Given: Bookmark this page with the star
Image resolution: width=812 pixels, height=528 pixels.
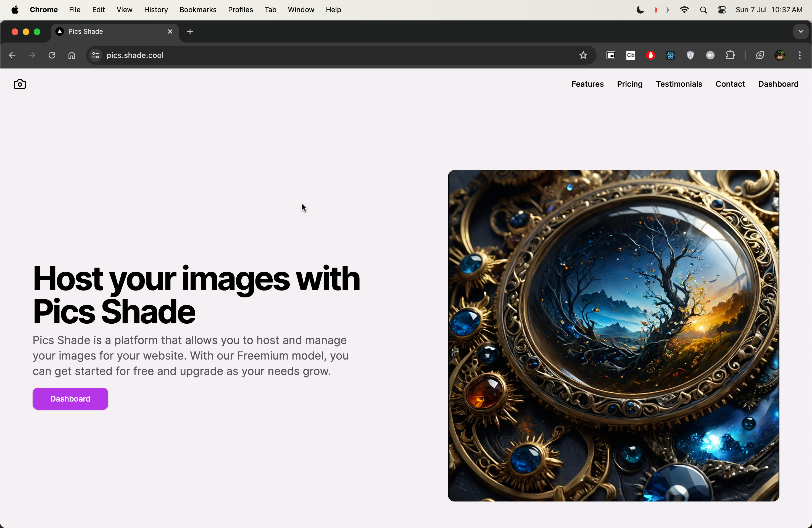Looking at the screenshot, I should [583, 55].
